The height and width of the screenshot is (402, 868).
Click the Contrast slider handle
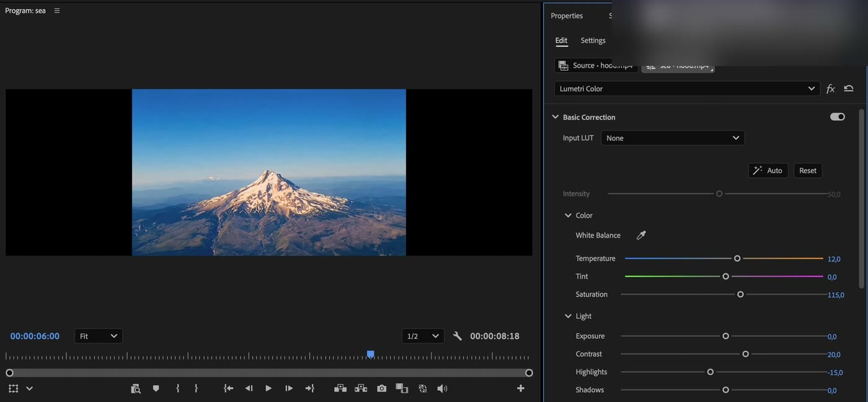[745, 354]
